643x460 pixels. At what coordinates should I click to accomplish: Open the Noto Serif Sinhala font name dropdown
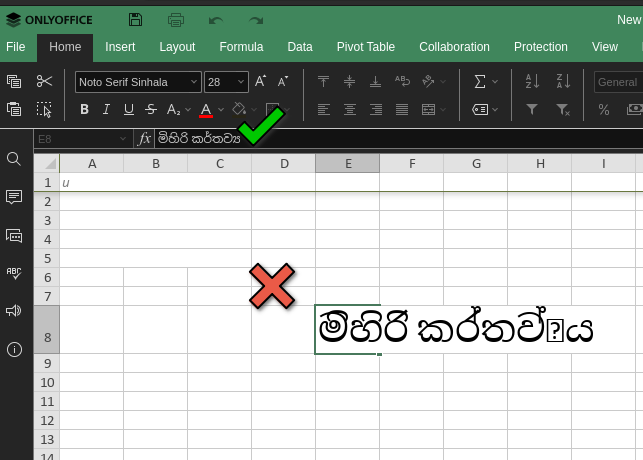point(194,82)
